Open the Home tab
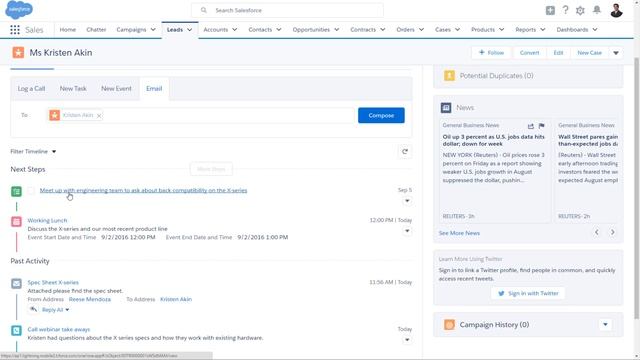This screenshot has height=360, width=640. click(68, 29)
